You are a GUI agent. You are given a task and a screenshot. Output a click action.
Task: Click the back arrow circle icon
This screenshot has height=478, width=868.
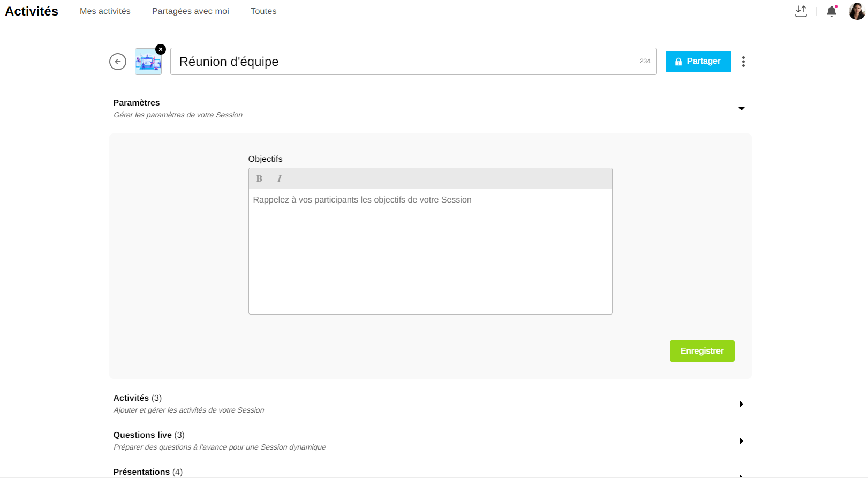pos(118,62)
